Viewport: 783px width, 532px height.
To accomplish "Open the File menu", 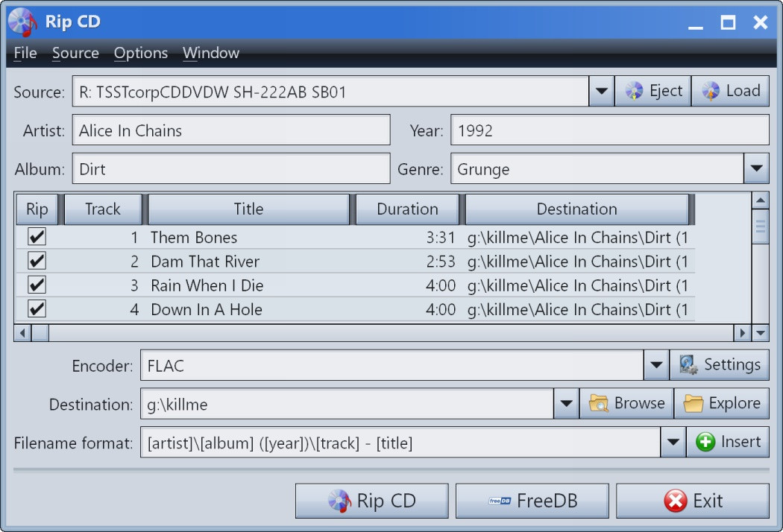I will 25,53.
